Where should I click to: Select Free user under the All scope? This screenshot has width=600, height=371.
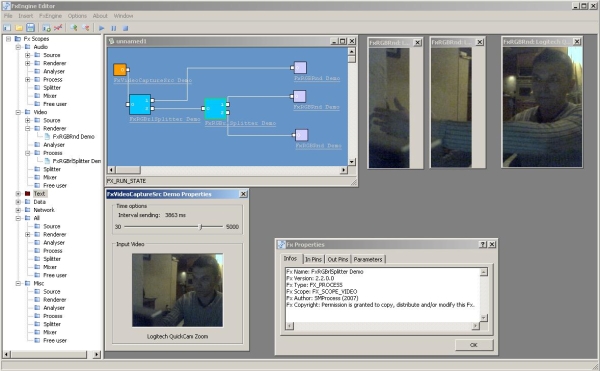pyautogui.click(x=55, y=275)
